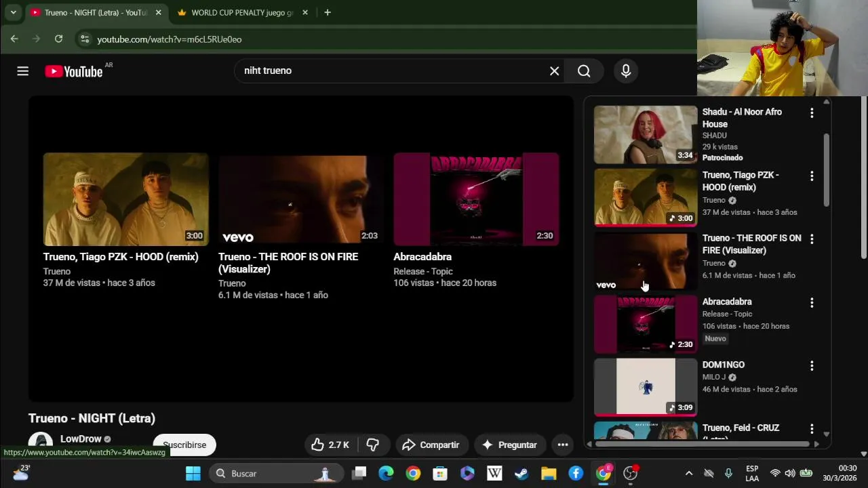Clear the search box with the X
868x488 pixels.
[x=554, y=71]
